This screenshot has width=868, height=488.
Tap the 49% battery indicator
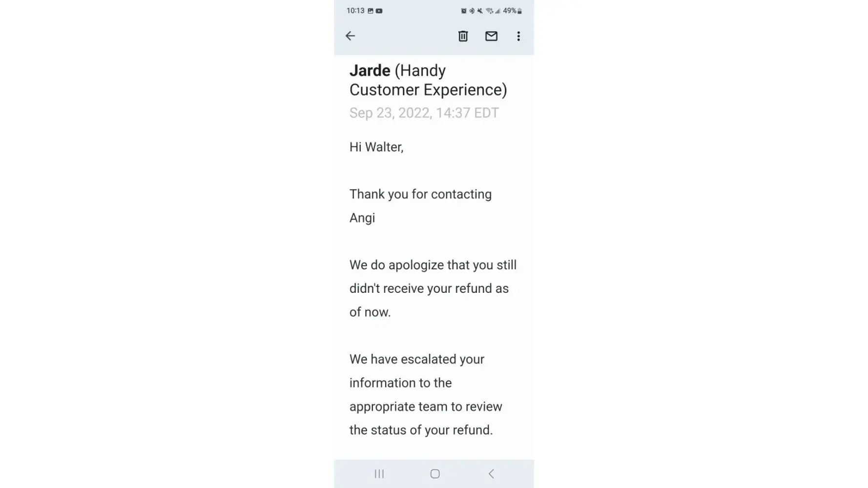[513, 11]
